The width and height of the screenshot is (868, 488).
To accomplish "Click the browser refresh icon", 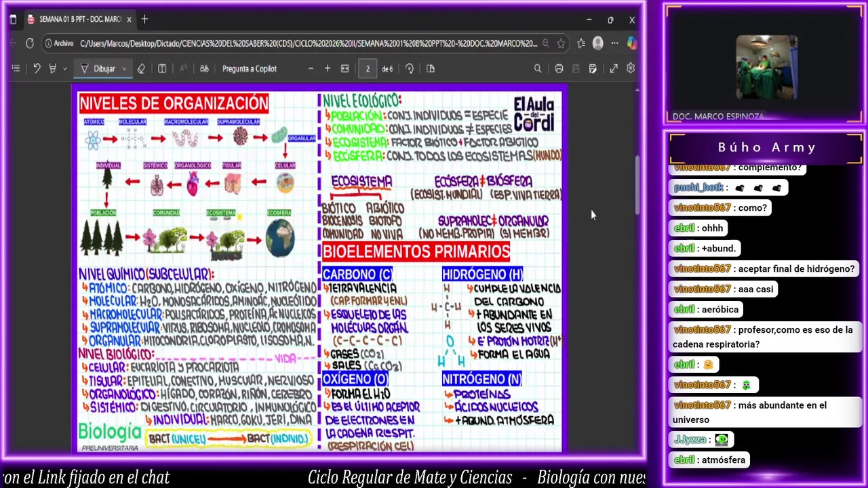I will point(30,43).
